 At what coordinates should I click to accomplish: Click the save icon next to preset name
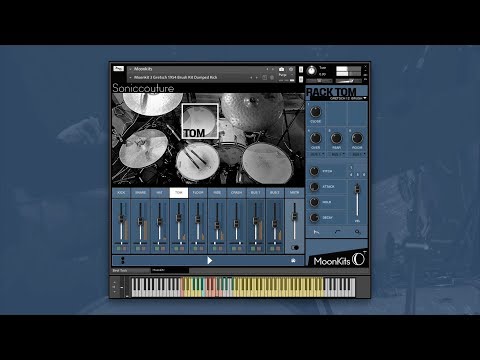264,77
